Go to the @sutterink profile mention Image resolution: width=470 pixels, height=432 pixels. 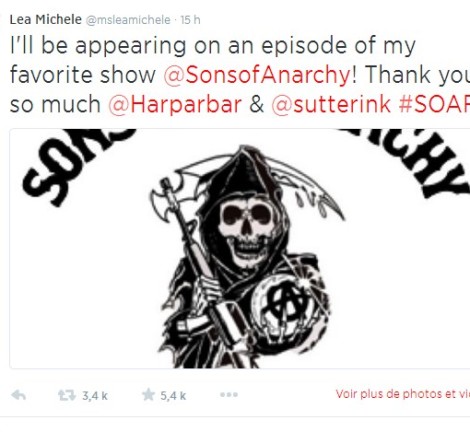pyautogui.click(x=331, y=104)
